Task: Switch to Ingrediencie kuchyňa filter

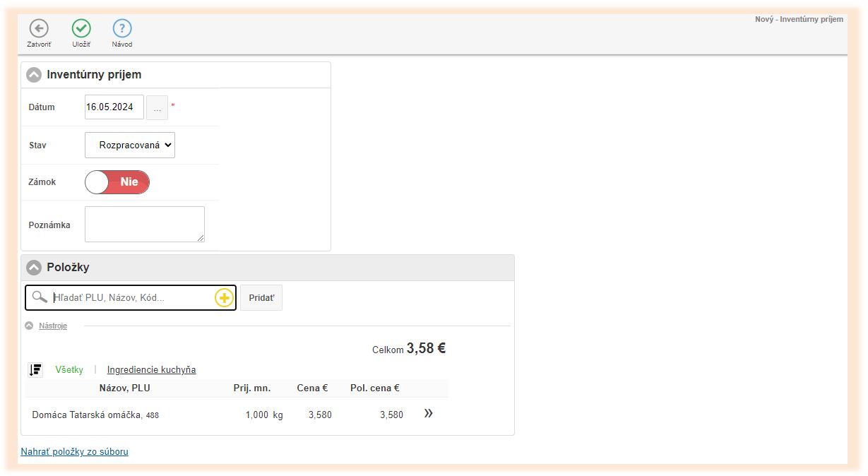Action: [151, 369]
